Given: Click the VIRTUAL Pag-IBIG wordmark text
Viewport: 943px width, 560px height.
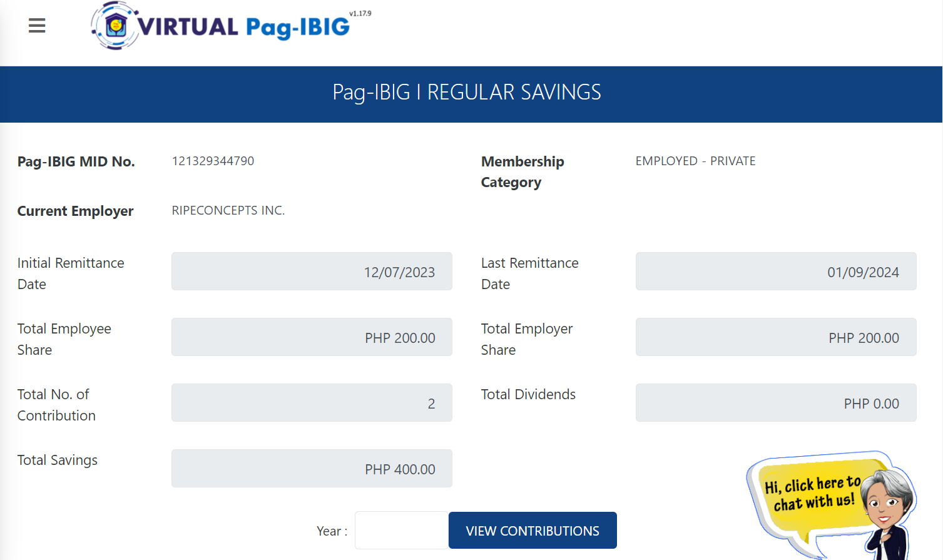Looking at the screenshot, I should pos(243,27).
